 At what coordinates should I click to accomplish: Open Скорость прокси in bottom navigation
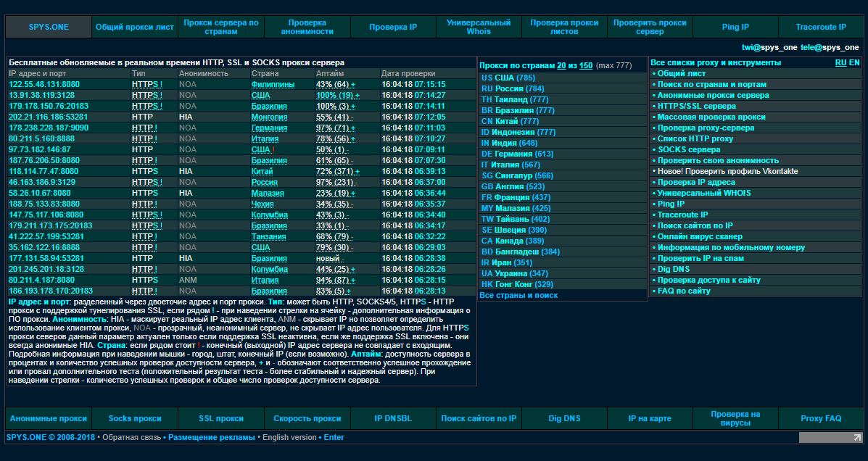click(307, 418)
